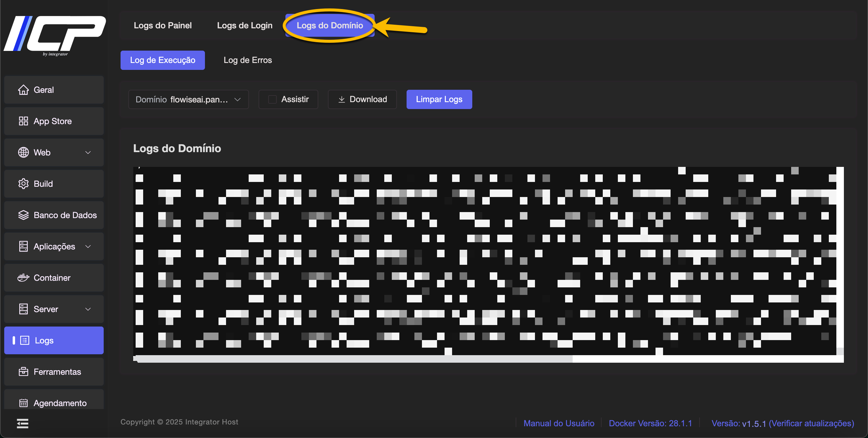Click the Build gear icon
The image size is (868, 438).
point(23,184)
